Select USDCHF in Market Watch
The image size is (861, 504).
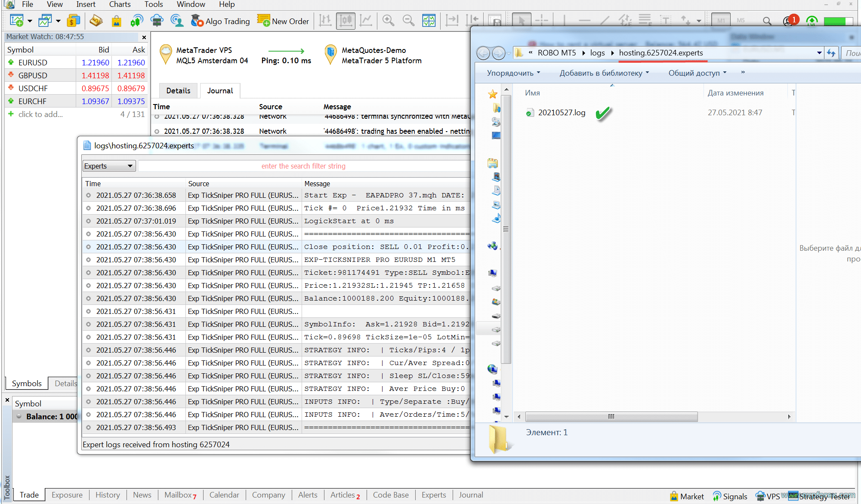77,88
